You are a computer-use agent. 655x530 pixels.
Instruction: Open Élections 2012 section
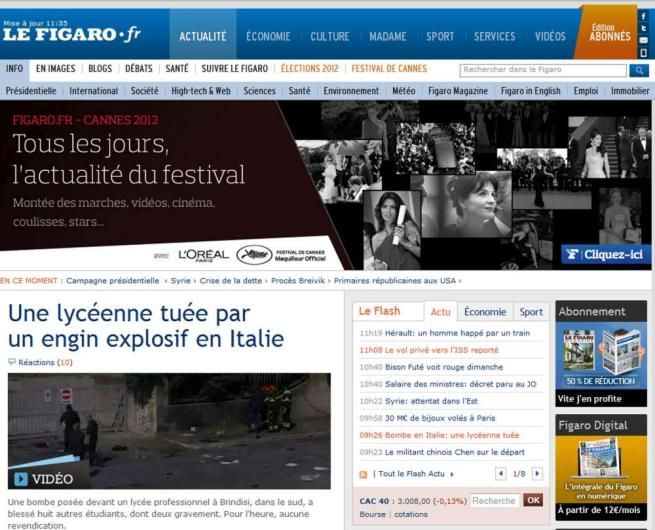click(310, 68)
